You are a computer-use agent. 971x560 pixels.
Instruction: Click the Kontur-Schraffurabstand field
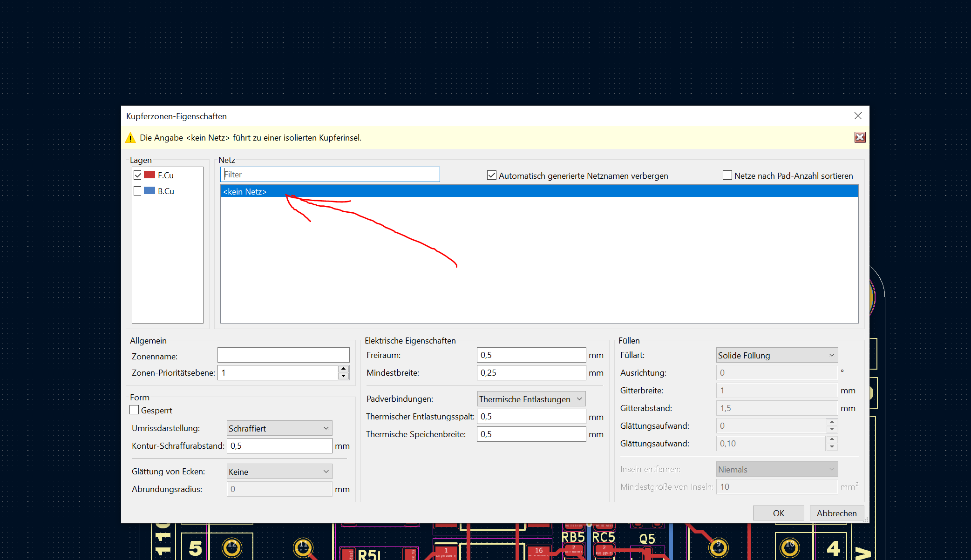[279, 446]
